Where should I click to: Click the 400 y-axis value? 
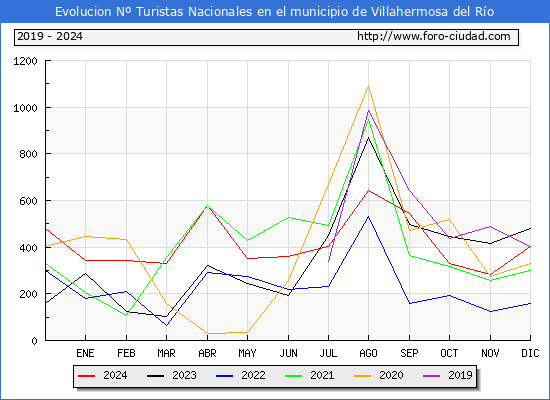click(28, 248)
